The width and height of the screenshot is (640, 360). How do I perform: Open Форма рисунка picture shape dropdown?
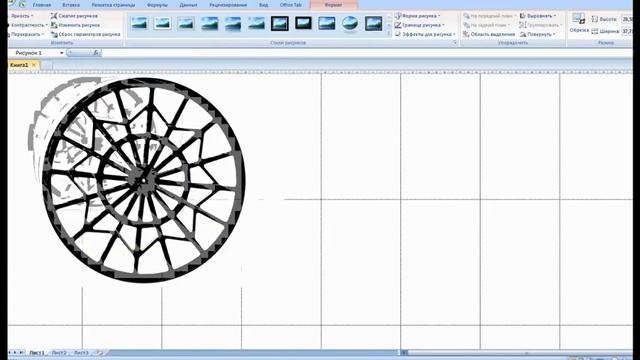[x=418, y=16]
